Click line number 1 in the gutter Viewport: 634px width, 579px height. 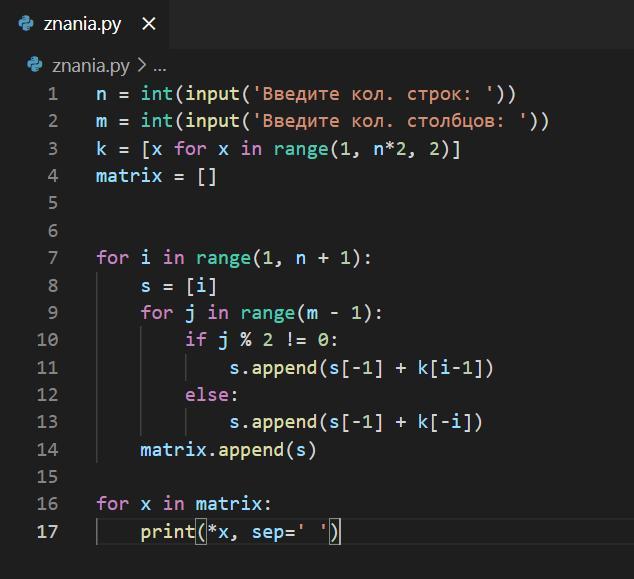click(53, 94)
